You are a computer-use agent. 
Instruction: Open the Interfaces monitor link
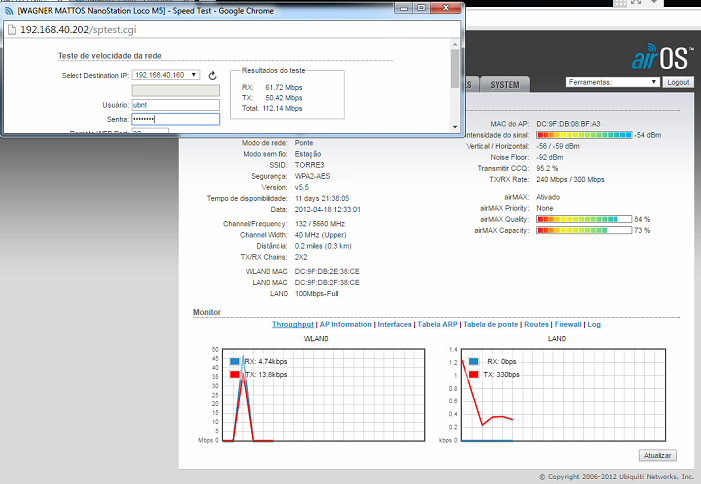pyautogui.click(x=394, y=324)
